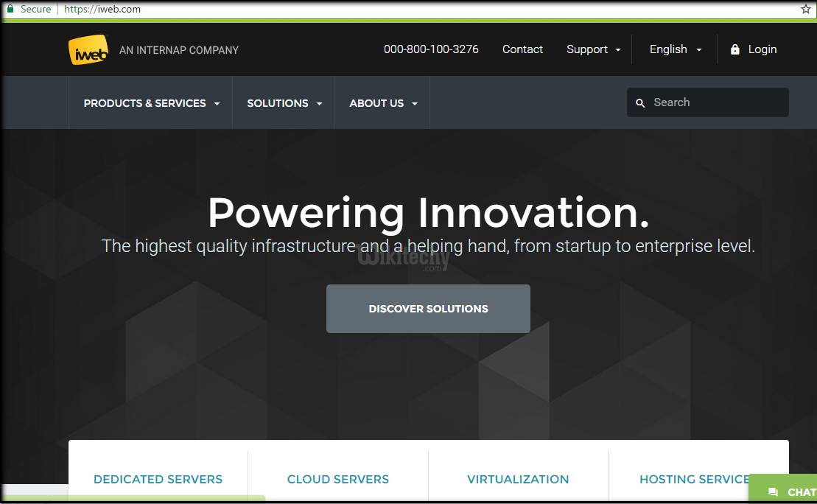Click the lock icon beside Login

(734, 49)
